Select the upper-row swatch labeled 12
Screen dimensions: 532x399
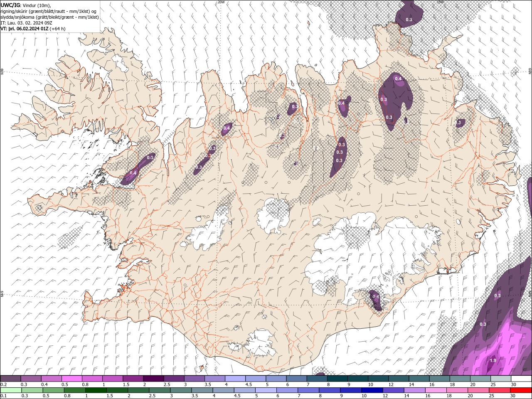click(399, 379)
